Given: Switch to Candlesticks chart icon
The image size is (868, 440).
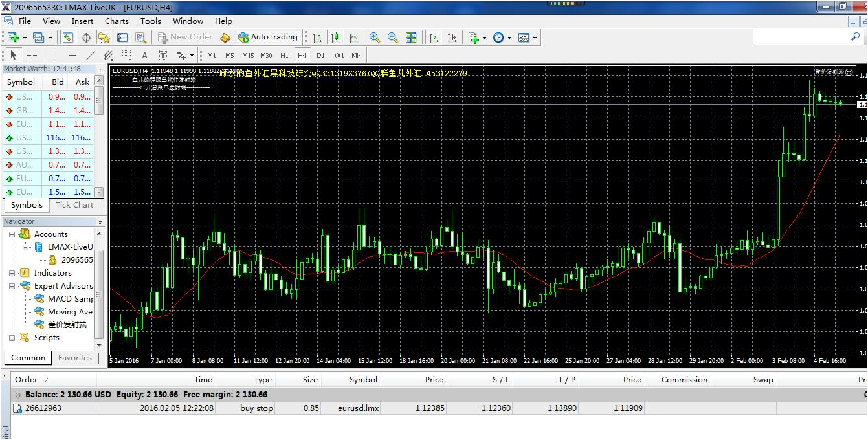Looking at the screenshot, I should [x=335, y=38].
